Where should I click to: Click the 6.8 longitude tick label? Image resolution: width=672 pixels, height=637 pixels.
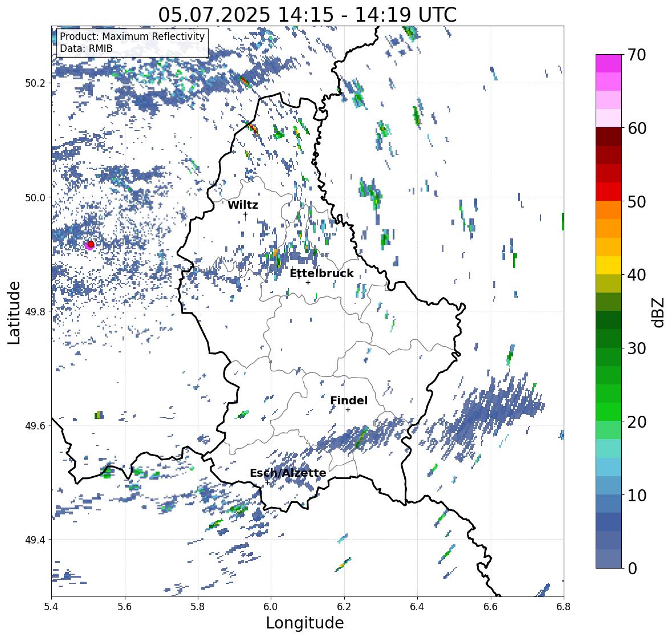tap(564, 606)
